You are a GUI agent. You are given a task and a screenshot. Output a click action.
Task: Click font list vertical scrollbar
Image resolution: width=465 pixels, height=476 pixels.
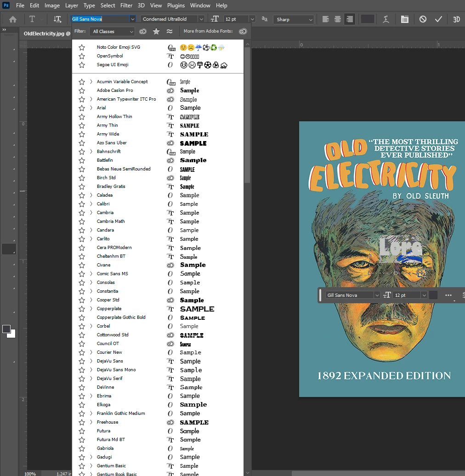[247, 114]
